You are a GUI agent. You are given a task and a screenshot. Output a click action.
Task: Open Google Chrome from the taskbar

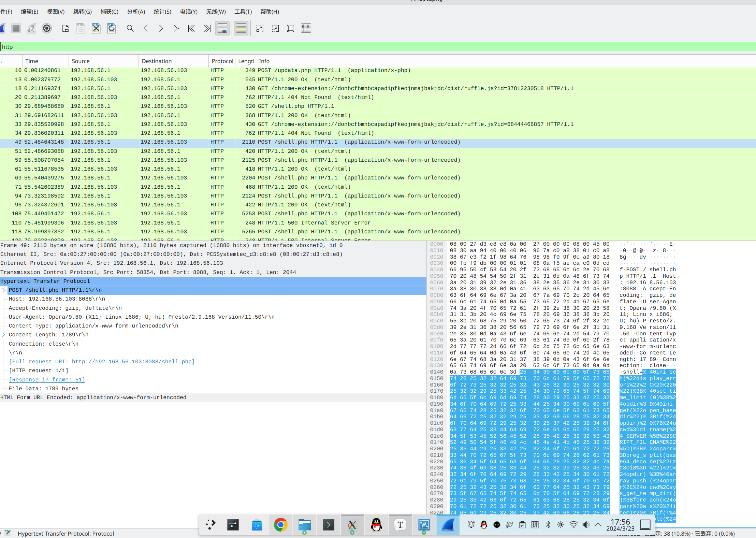[x=280, y=525]
